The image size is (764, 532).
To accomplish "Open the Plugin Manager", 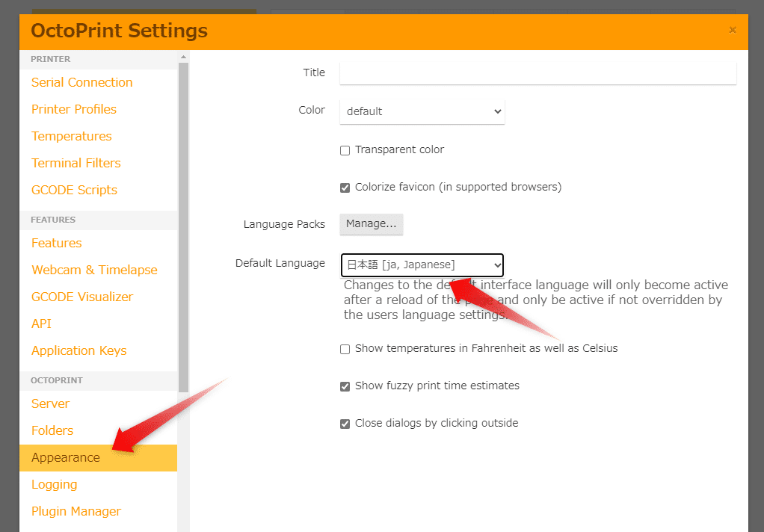I will [x=76, y=511].
